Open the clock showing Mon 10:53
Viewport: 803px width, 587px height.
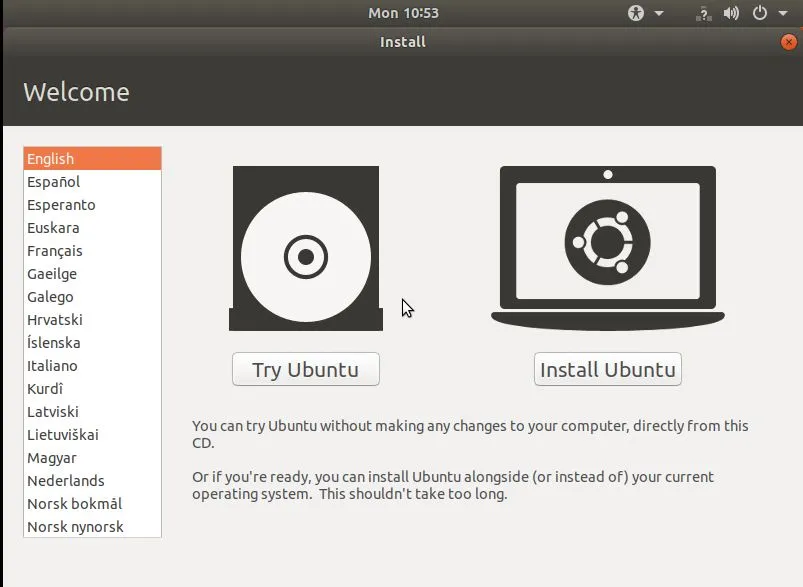402,12
